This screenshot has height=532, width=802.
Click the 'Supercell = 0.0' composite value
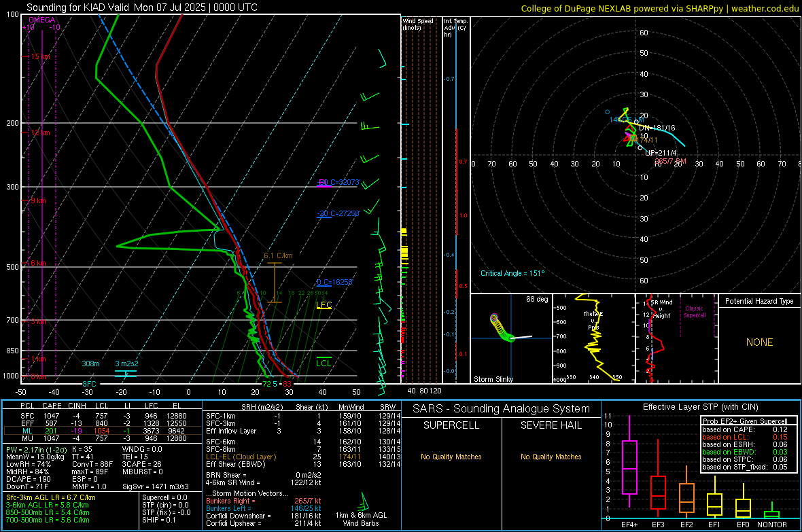[x=164, y=498]
